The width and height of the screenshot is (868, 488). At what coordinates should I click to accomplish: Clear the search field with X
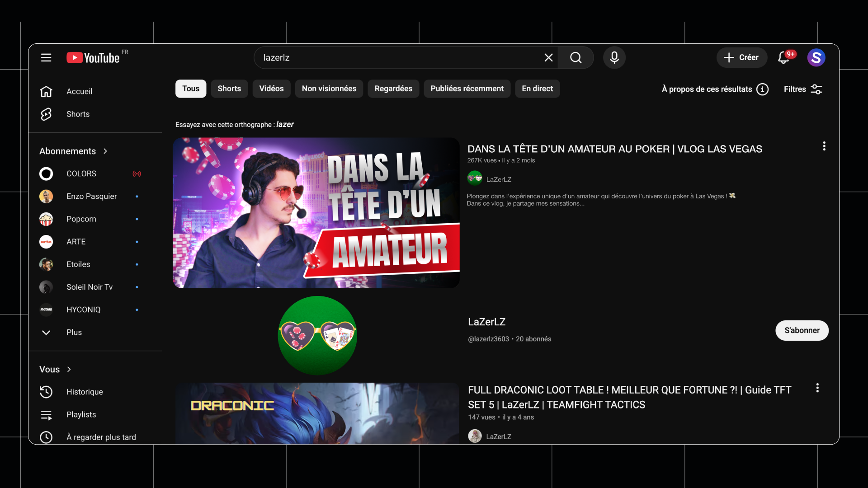[x=548, y=57]
